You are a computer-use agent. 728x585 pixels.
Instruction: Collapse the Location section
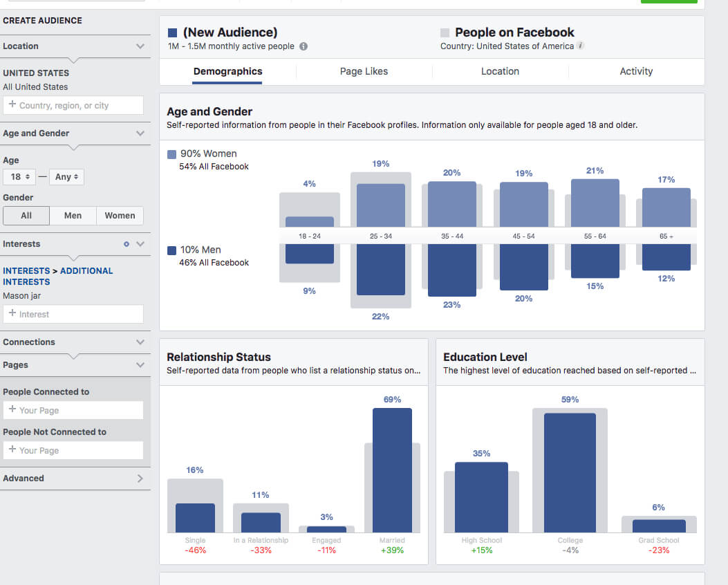[140, 46]
